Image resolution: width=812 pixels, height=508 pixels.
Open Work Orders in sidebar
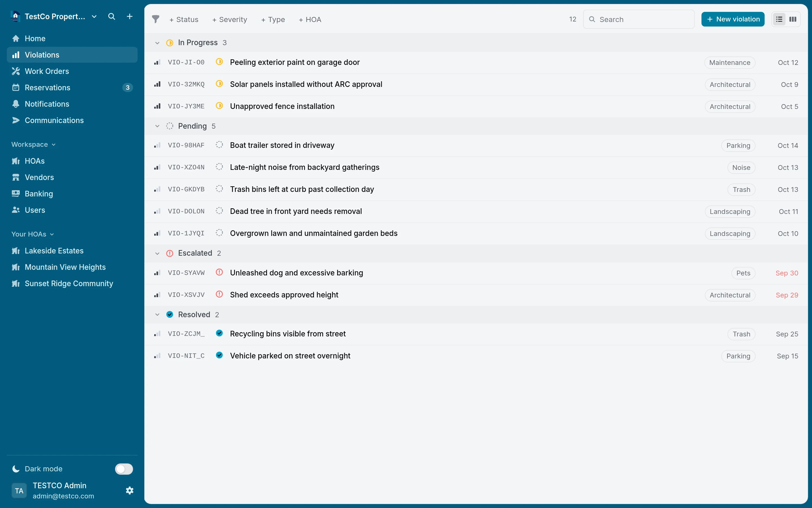pos(72,71)
